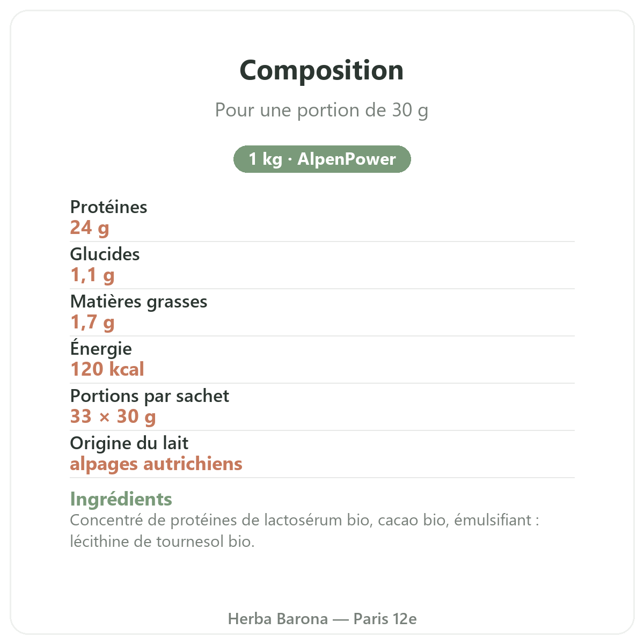Click the ingredients line starting with Concentré
644x644 pixels.
coord(304,520)
